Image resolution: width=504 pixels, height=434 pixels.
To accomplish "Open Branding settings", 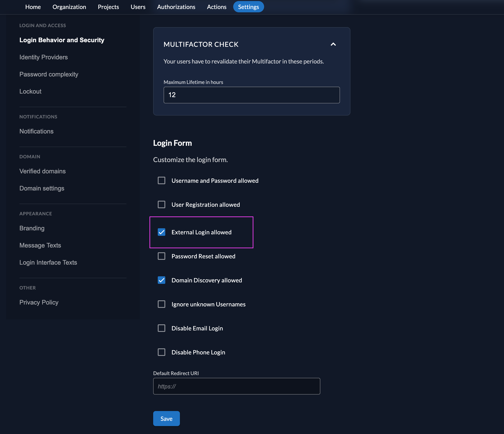I will pos(32,228).
